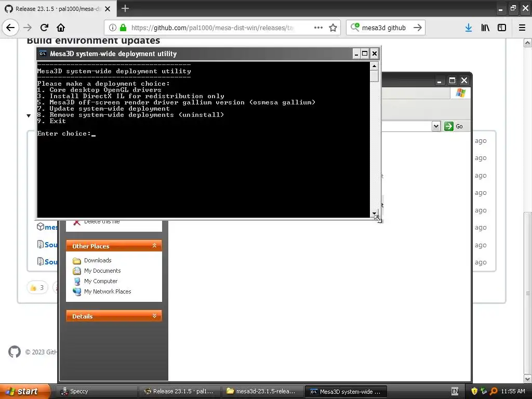The image size is (532, 399).
Task: Switch to Speccy in the taskbar
Action: click(x=96, y=392)
